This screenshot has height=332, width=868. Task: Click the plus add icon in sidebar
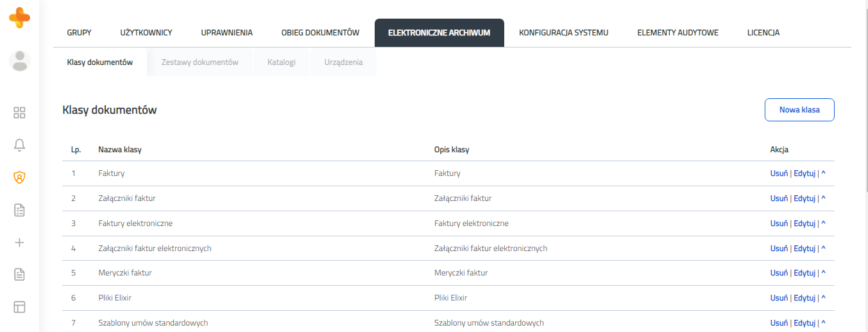point(19,243)
